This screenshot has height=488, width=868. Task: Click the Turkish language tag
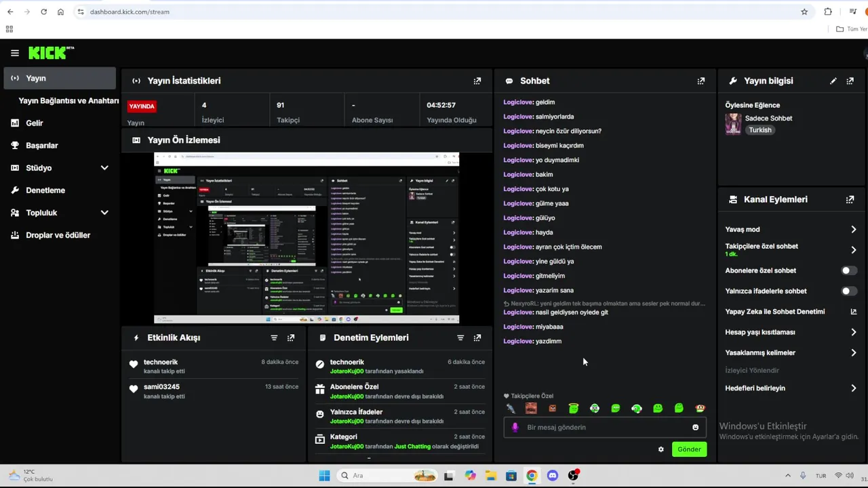pos(760,130)
